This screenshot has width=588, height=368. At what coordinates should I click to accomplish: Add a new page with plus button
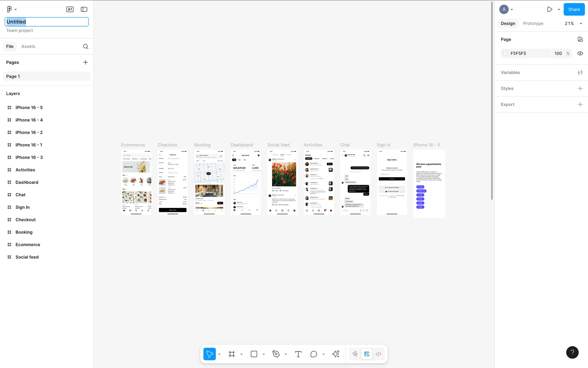85,63
